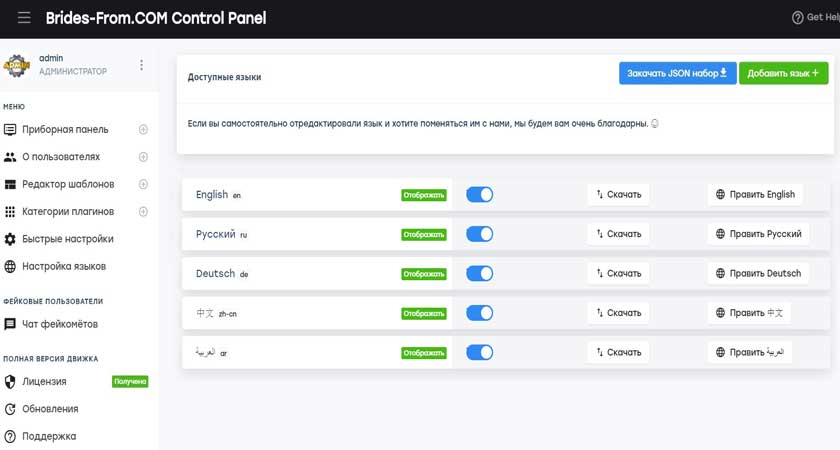
Task: Open Настройка языков menu item
Action: [x=64, y=266]
